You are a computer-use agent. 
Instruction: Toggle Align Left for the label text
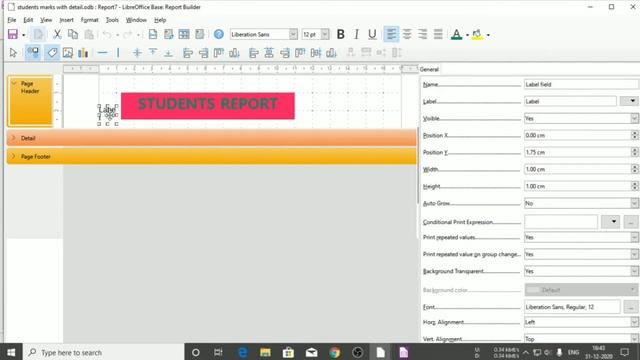pyautogui.click(x=391, y=34)
